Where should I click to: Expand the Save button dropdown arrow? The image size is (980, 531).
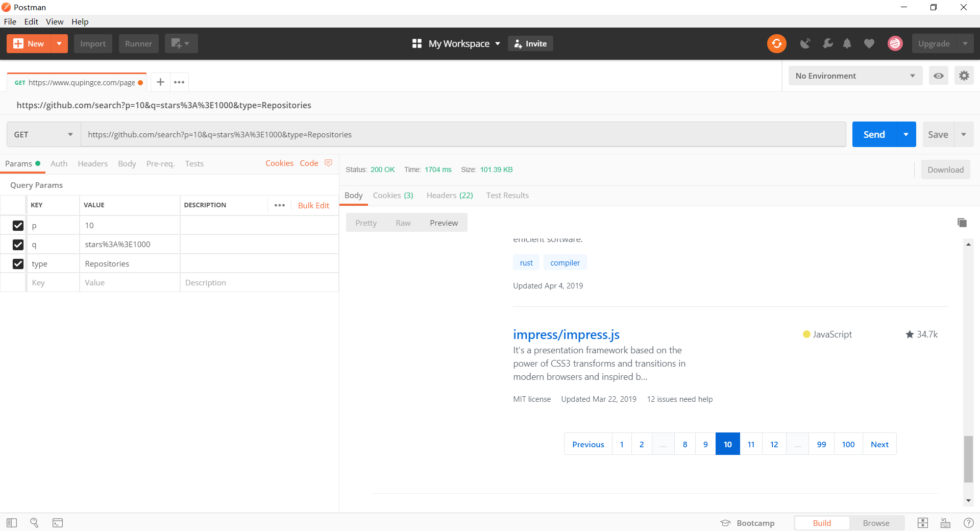tap(964, 134)
